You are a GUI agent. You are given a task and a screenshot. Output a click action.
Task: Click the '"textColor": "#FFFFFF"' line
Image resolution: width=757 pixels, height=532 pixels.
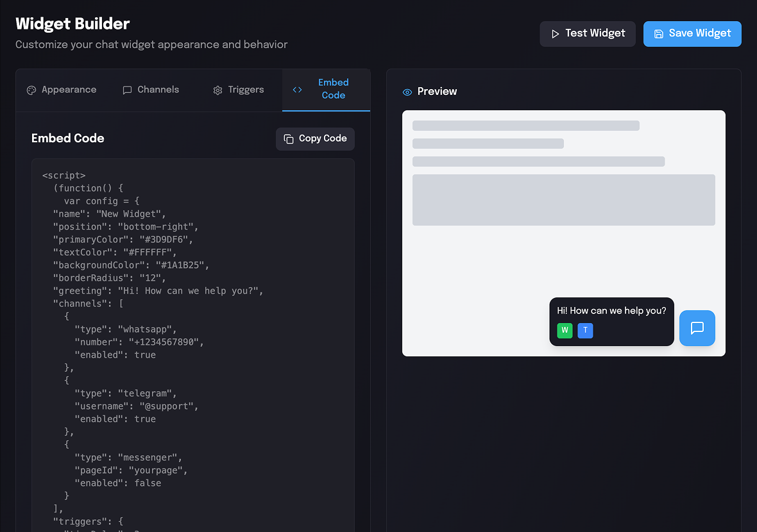(115, 253)
